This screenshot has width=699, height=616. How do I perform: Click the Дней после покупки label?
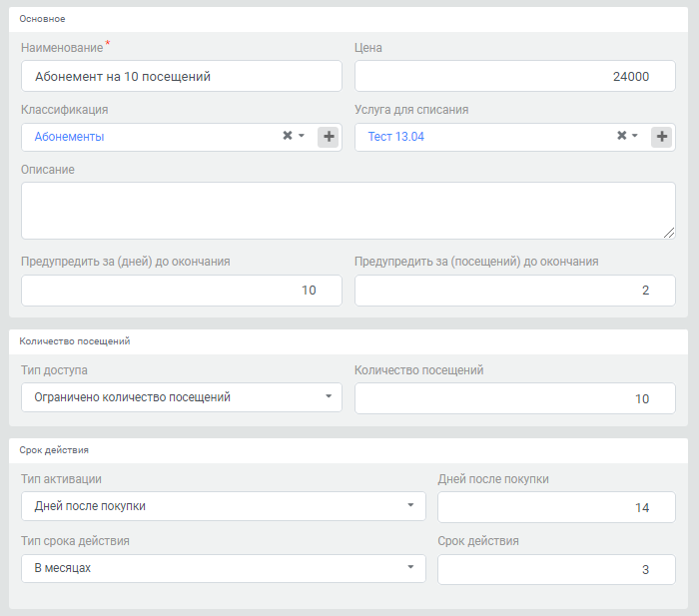click(493, 479)
